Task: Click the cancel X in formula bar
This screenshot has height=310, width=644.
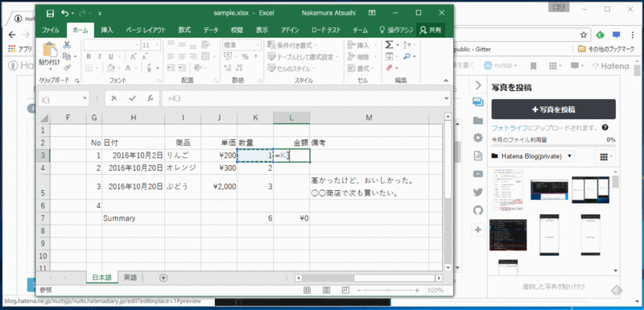Action: [x=114, y=98]
